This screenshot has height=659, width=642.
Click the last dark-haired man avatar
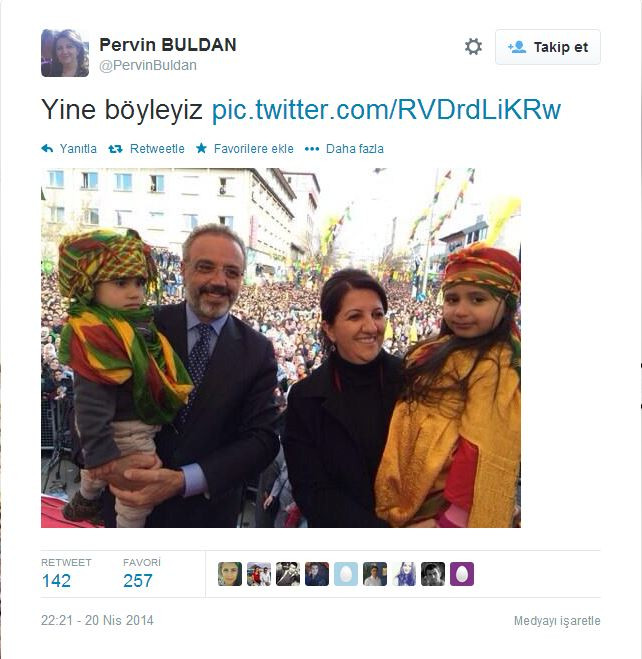[x=433, y=574]
